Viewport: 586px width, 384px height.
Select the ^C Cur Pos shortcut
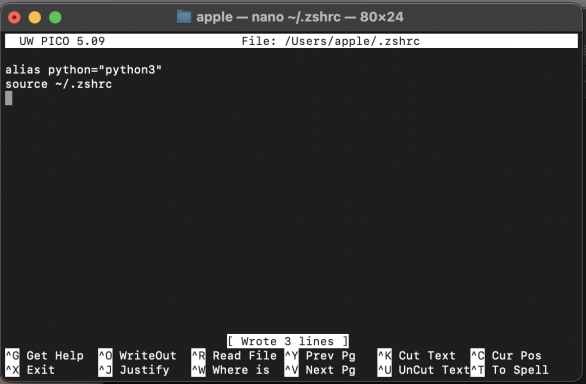(506, 355)
